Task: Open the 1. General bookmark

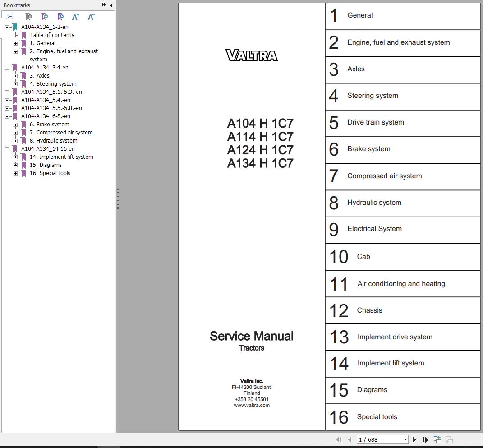Action: (x=42, y=43)
